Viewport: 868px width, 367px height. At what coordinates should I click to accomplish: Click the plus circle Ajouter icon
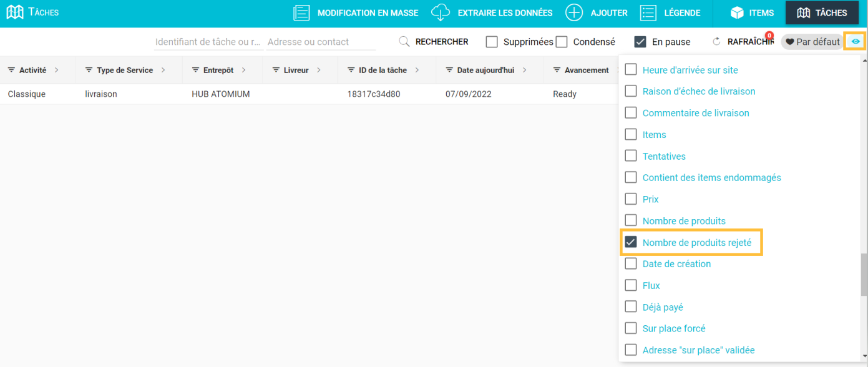point(574,12)
